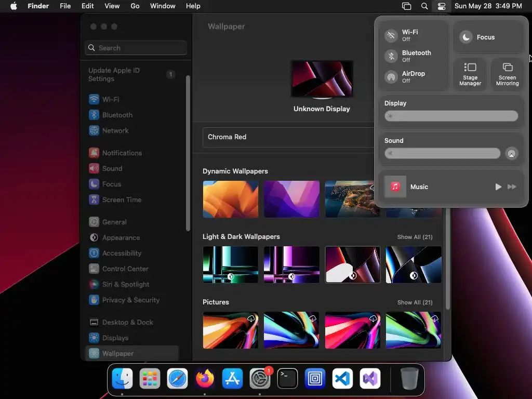
Task: Adjust the Sound volume slider
Action: pos(442,153)
